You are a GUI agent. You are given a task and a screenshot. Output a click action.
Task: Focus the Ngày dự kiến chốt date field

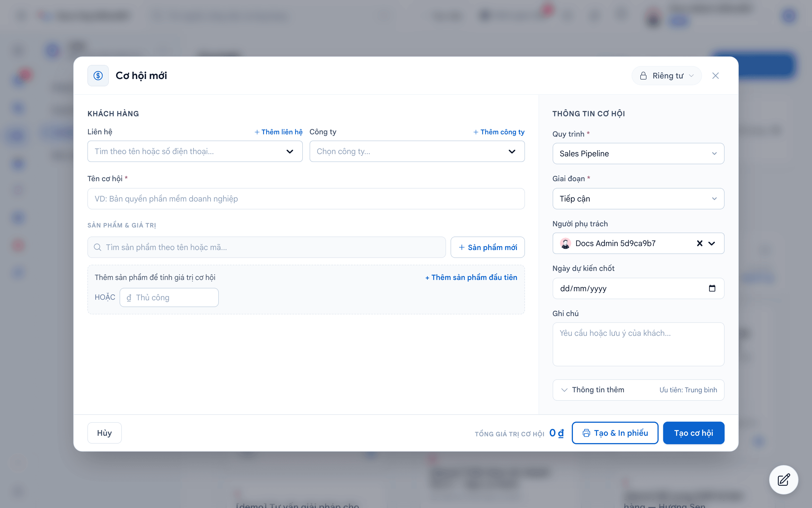[638, 288]
